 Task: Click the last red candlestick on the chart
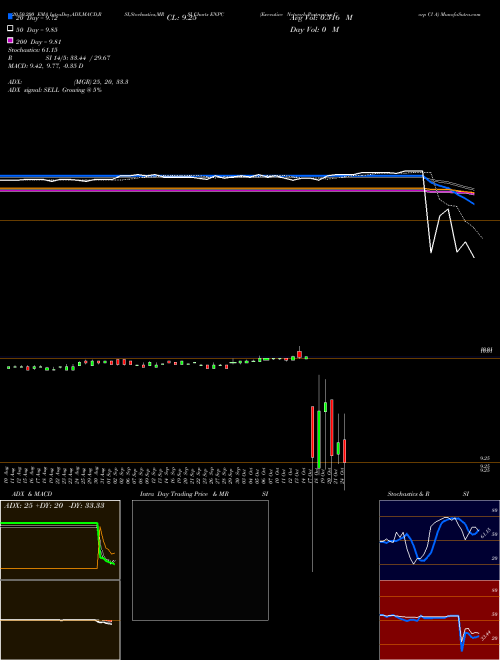tap(345, 451)
